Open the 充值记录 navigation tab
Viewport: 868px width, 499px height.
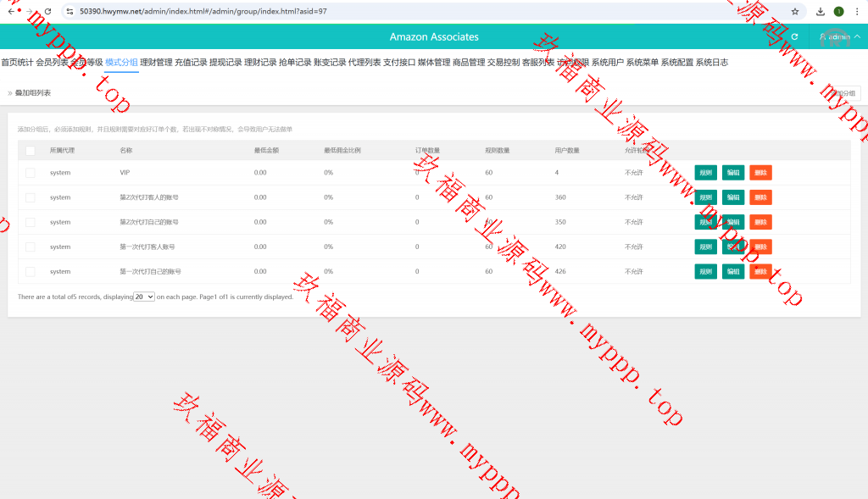(191, 63)
